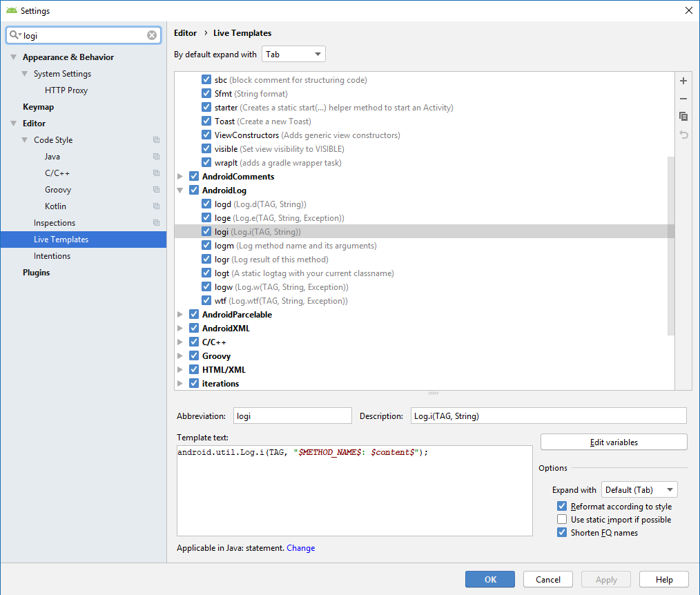The height and width of the screenshot is (595, 700).
Task: Clear the search field text
Action: point(152,35)
